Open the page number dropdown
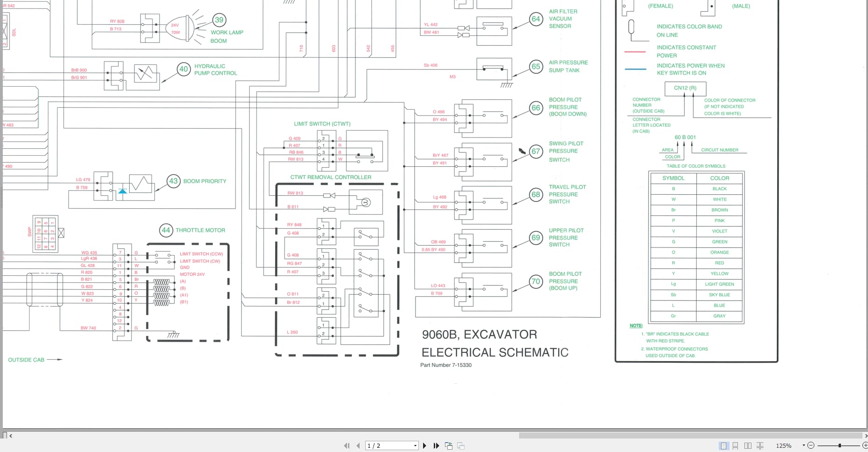868x452 pixels. coord(415,445)
